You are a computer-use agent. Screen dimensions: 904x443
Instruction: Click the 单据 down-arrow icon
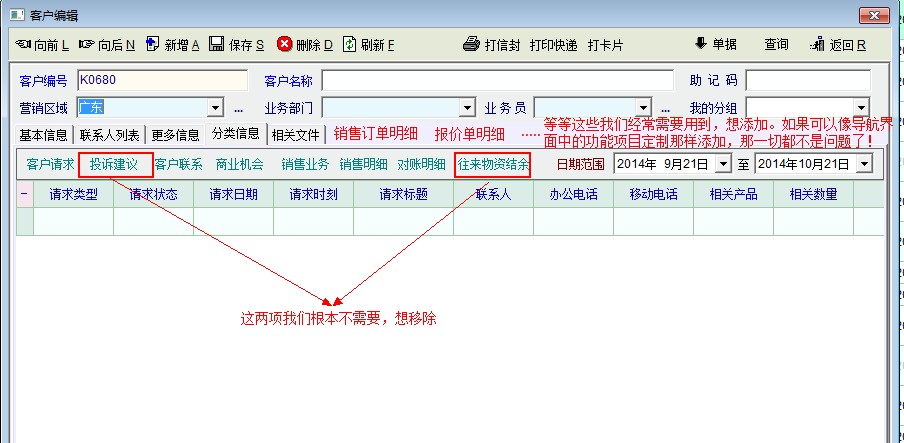(700, 45)
